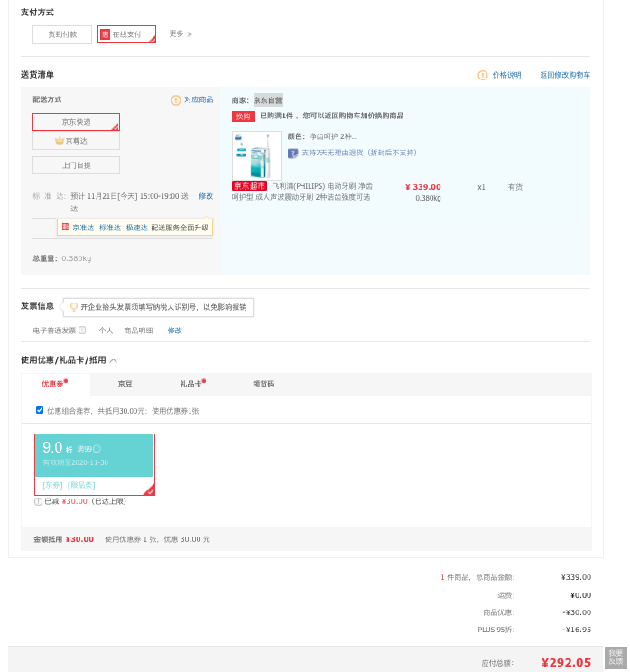This screenshot has height=672, width=630.
Task: Switch to 礼品卡 tab
Action: click(x=192, y=384)
